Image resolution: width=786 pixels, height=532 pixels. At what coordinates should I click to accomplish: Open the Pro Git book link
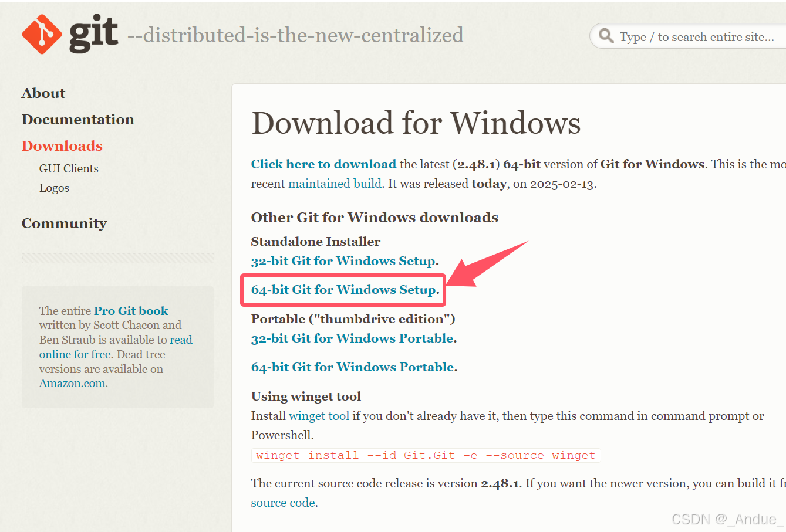coord(130,310)
